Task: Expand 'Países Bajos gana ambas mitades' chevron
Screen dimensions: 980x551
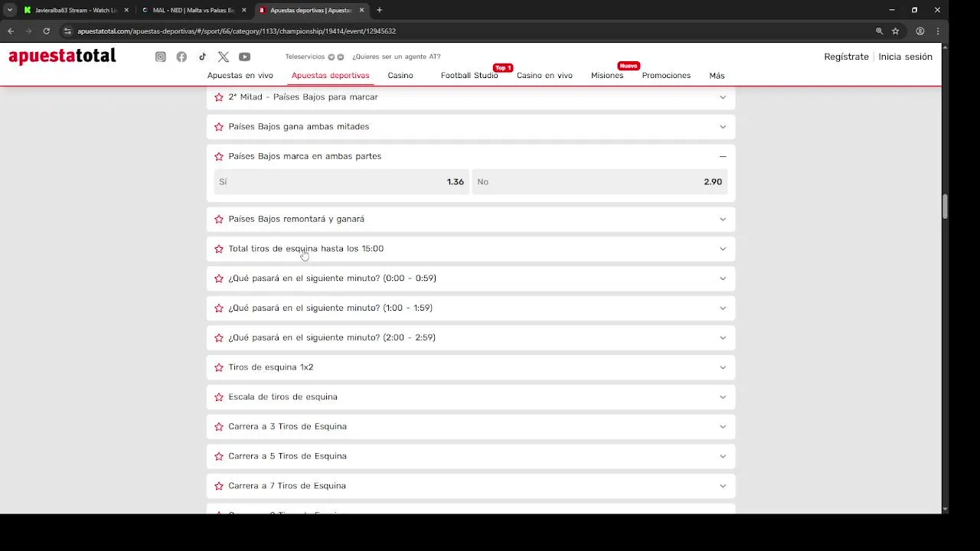Action: (x=723, y=127)
